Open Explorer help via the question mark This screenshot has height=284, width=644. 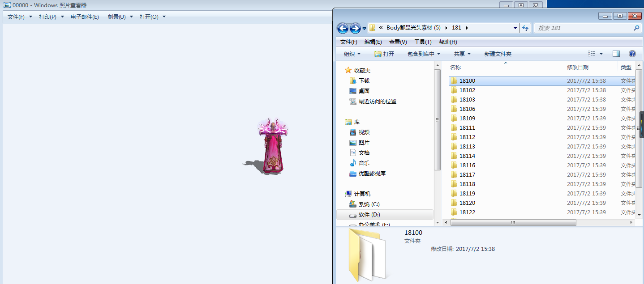coord(632,54)
